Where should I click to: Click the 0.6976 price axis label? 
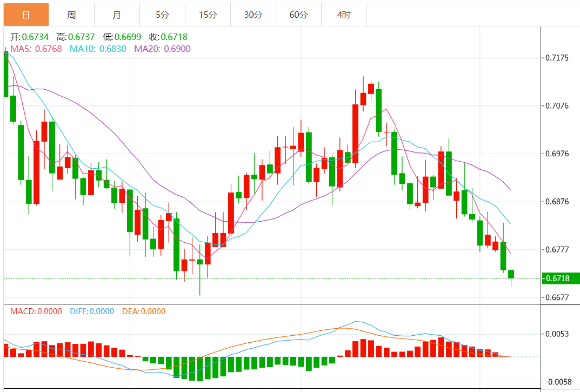click(x=557, y=154)
